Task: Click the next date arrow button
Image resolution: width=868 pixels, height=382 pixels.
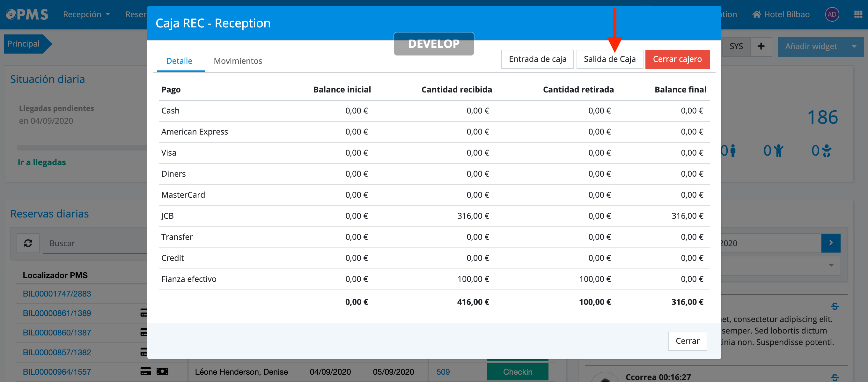Action: tap(831, 243)
